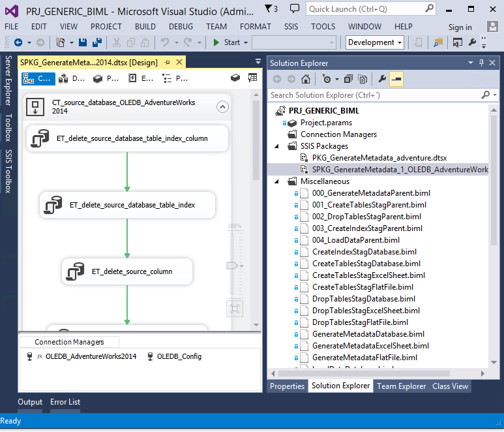Click Collapse All in Solution Explorer

coord(348,79)
